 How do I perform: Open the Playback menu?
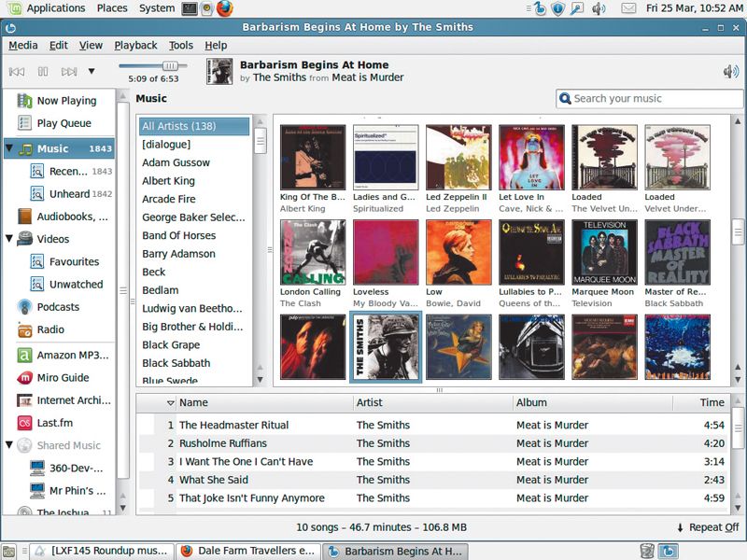134,45
